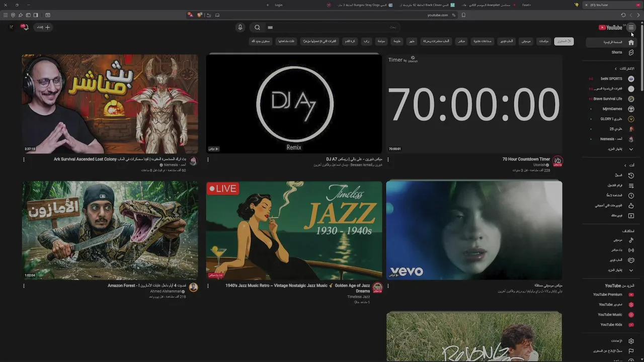Screen dimensions: 644x362
Task: Click the Create plus button
Action: (x=43, y=27)
